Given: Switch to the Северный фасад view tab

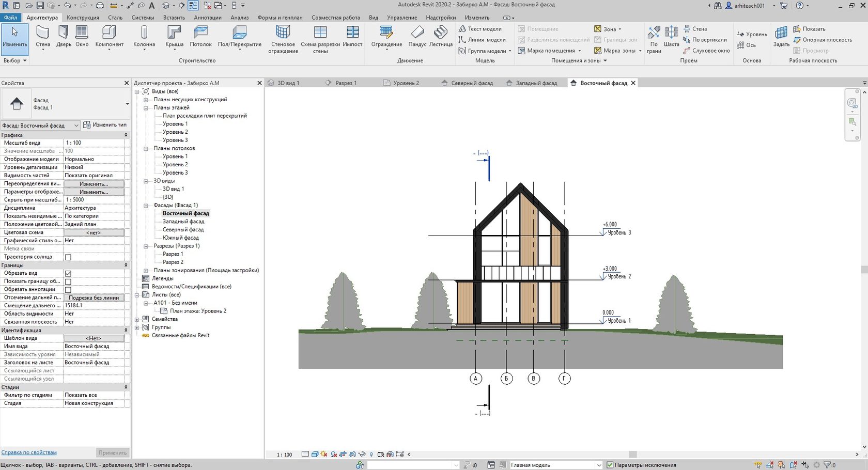Looking at the screenshot, I should click(471, 83).
